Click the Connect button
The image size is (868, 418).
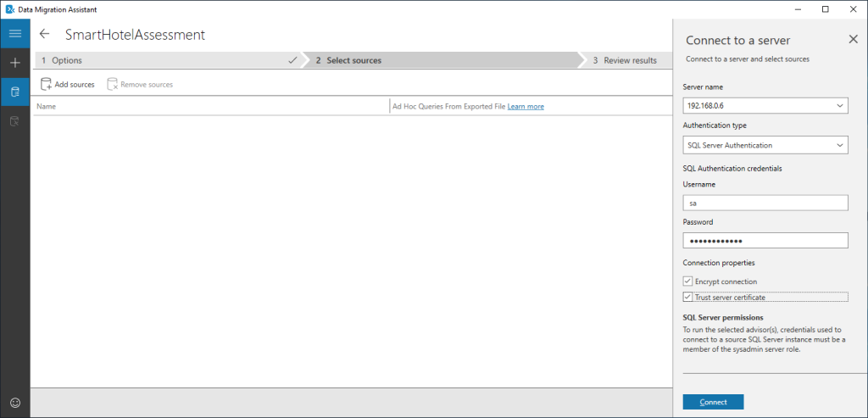click(x=713, y=402)
